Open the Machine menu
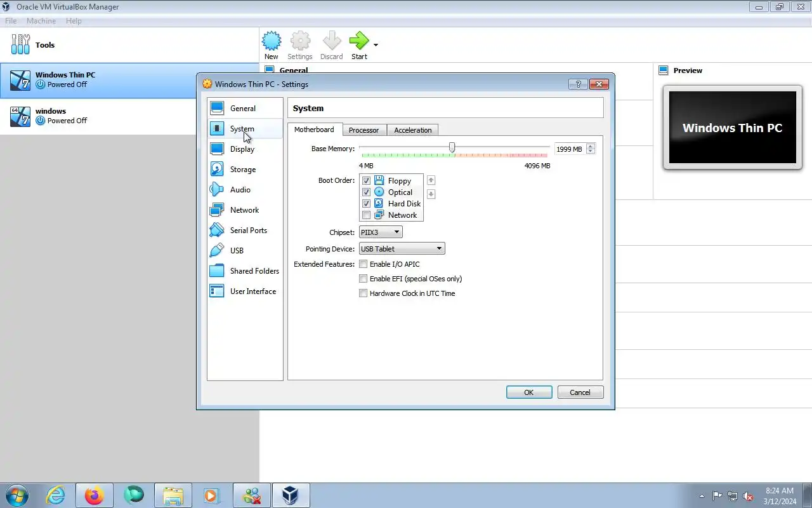Viewport: 812px width, 508px height. (41, 21)
